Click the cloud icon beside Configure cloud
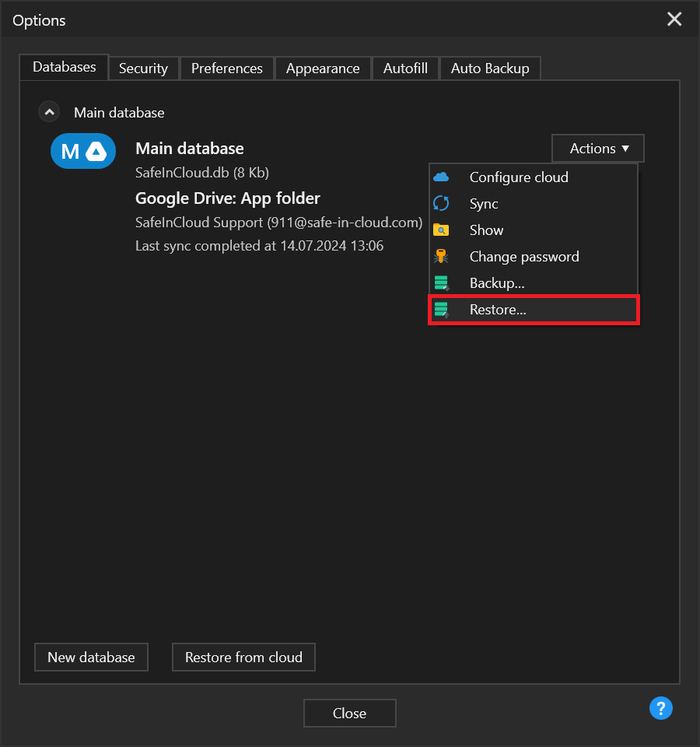Image resolution: width=700 pixels, height=747 pixels. [441, 177]
